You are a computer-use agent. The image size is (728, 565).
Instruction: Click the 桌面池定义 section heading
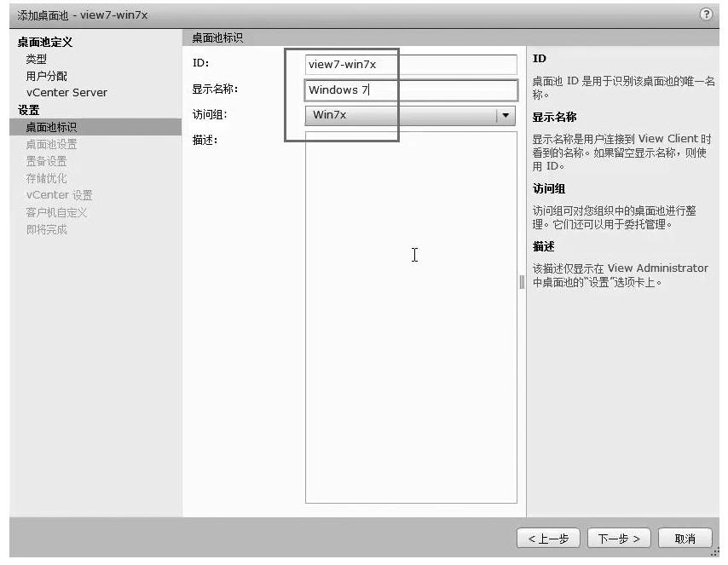(45, 43)
